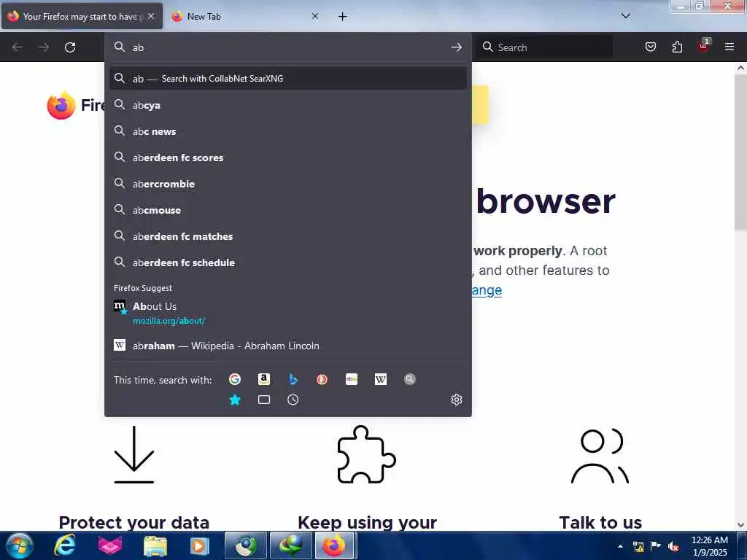Open the Windows Start menu
This screenshot has height=560, width=747.
click(x=20, y=545)
